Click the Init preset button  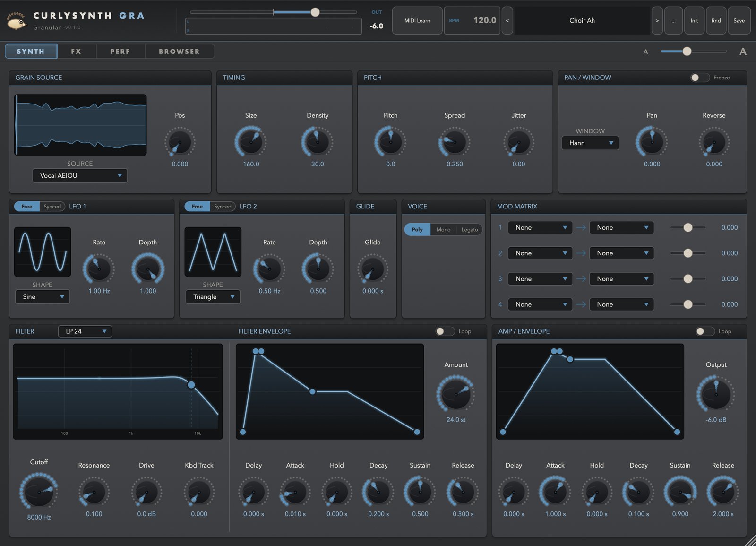click(694, 20)
